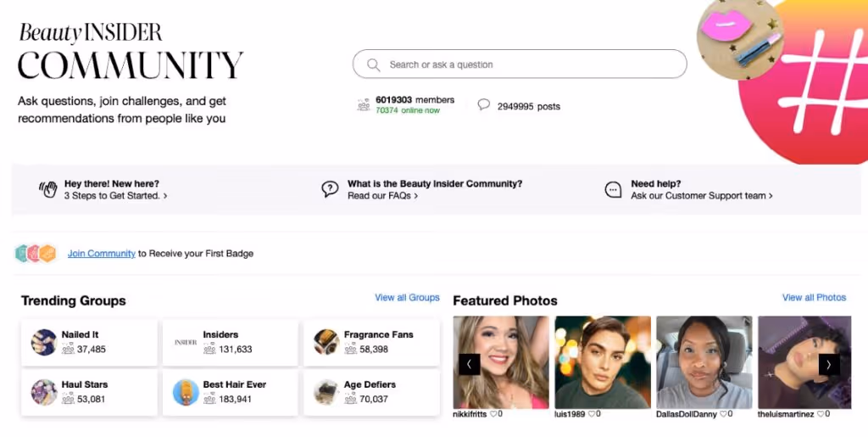Click the question mark bubble icon
The height and width of the screenshot is (437, 868).
330,189
